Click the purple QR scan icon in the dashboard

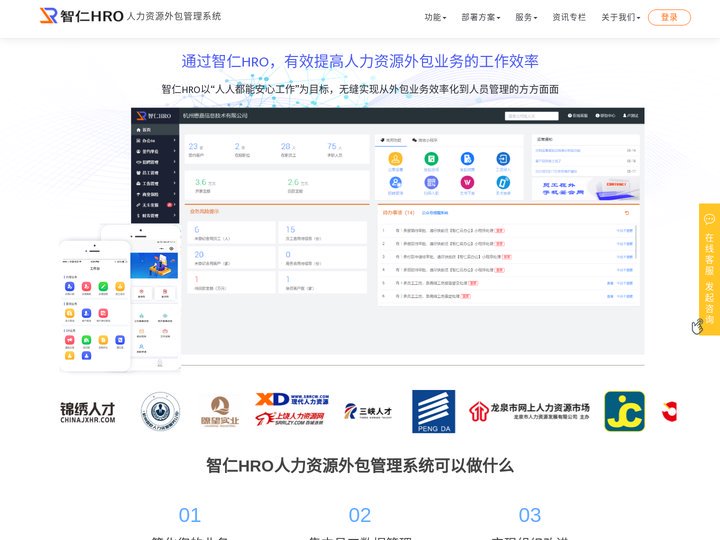coord(431,183)
